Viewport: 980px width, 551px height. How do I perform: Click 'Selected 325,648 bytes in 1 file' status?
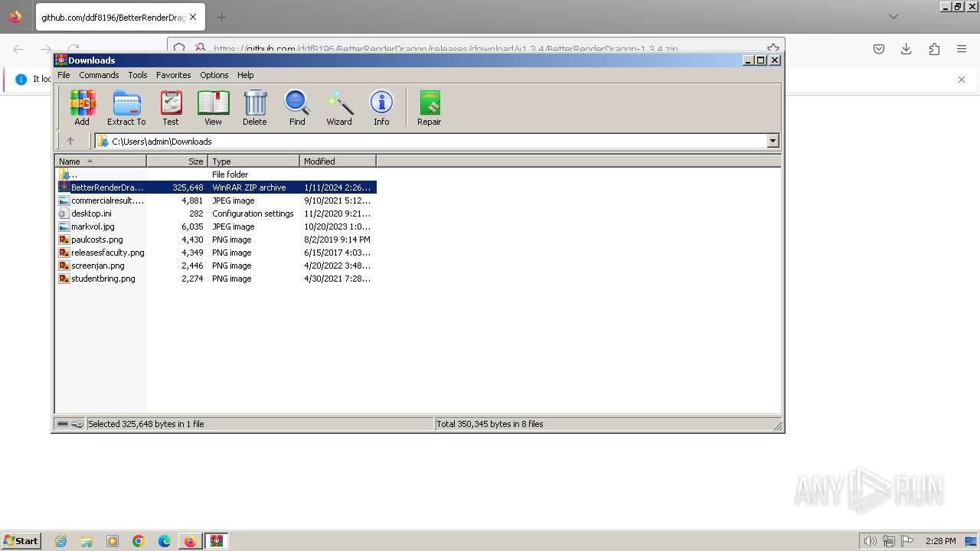(x=146, y=424)
